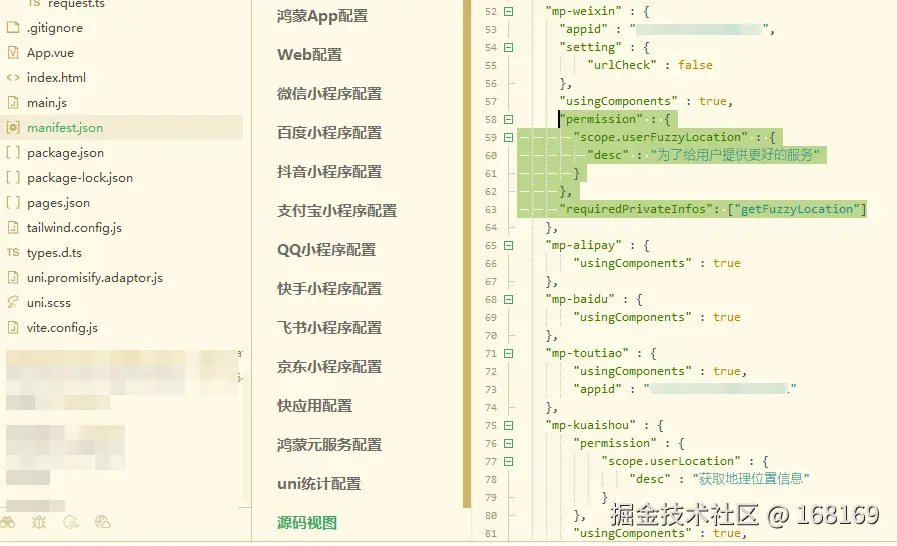Click the clock-with-arrow history icon at bottom
897x546 pixels.
point(71,522)
